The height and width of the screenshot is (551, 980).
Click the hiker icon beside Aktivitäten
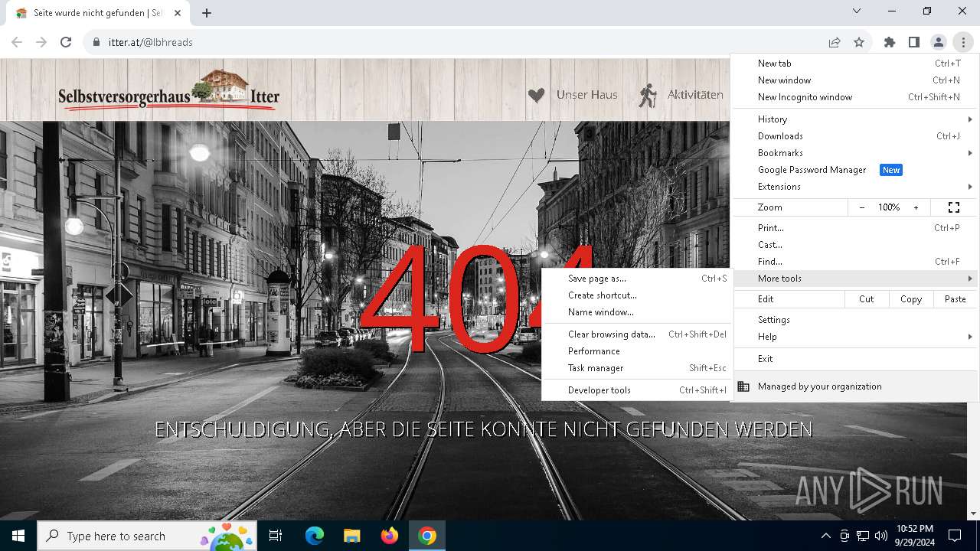(x=648, y=95)
